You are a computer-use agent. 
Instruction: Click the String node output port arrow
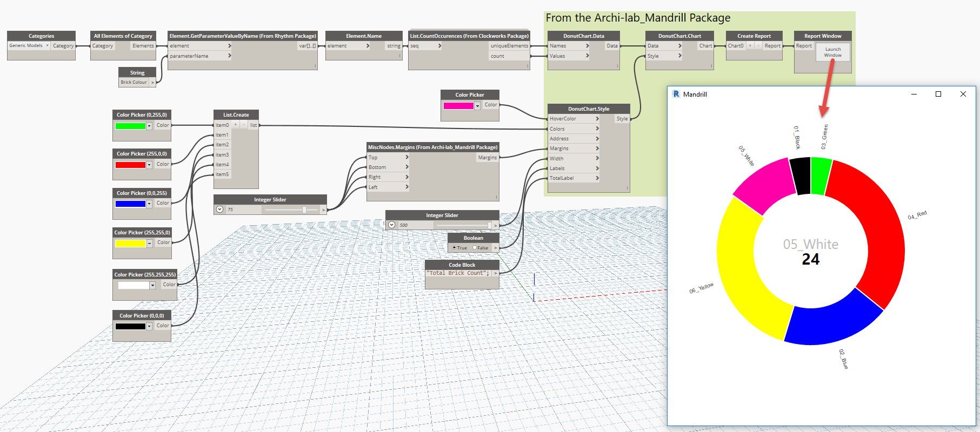[153, 83]
